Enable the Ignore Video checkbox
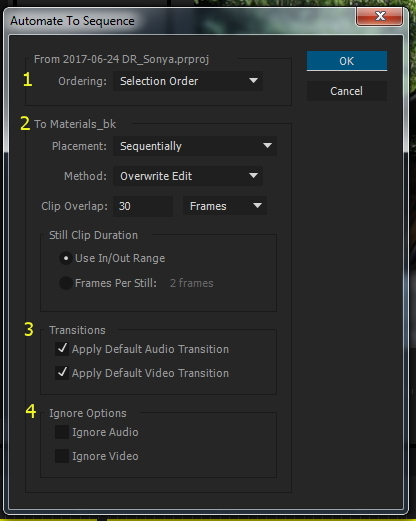The image size is (416, 521). (62, 456)
